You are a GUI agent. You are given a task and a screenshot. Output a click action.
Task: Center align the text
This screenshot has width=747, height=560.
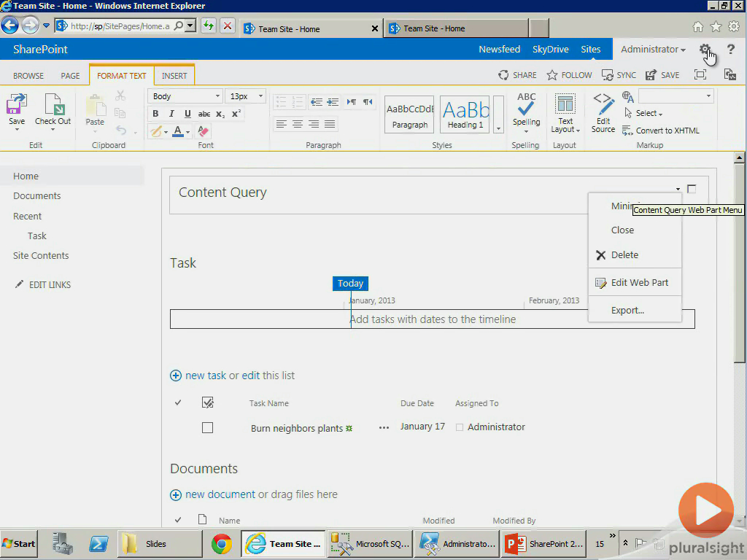298,124
